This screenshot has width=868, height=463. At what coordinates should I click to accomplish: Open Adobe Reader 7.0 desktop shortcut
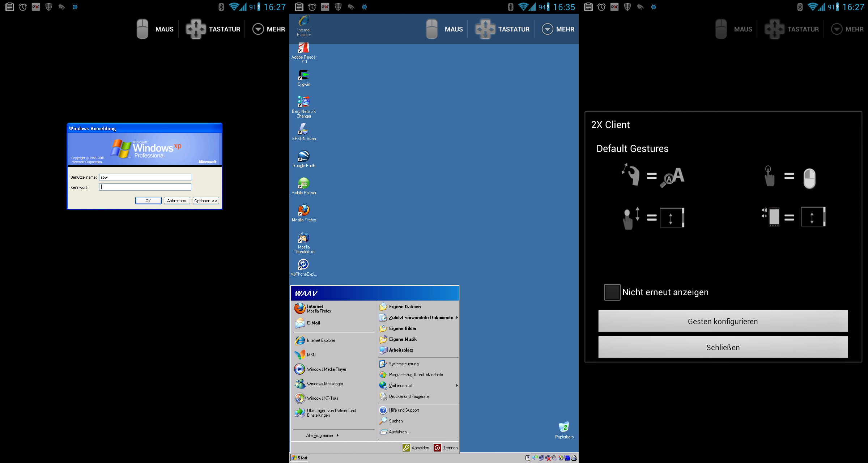(304, 53)
